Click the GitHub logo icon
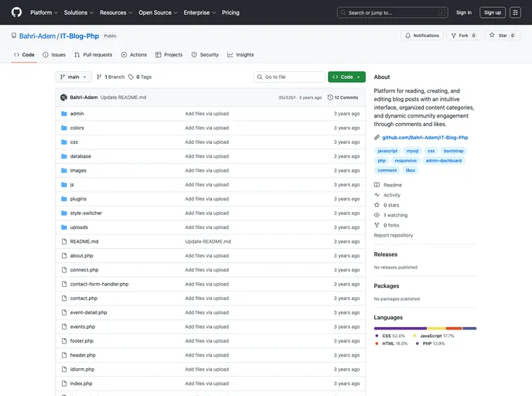This screenshot has width=532, height=396. pos(17,12)
